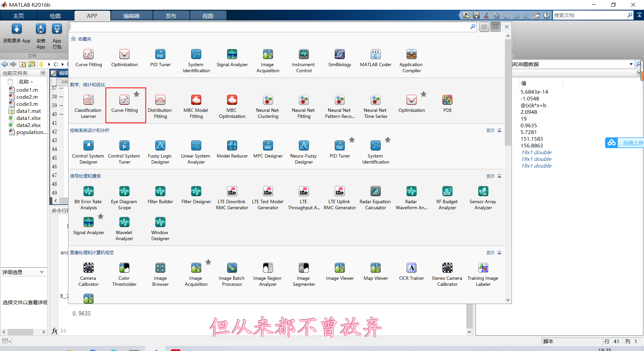The height and width of the screenshot is (351, 644).
Task: Select data1.xlsx in the current folder panel
Action: click(x=29, y=118)
